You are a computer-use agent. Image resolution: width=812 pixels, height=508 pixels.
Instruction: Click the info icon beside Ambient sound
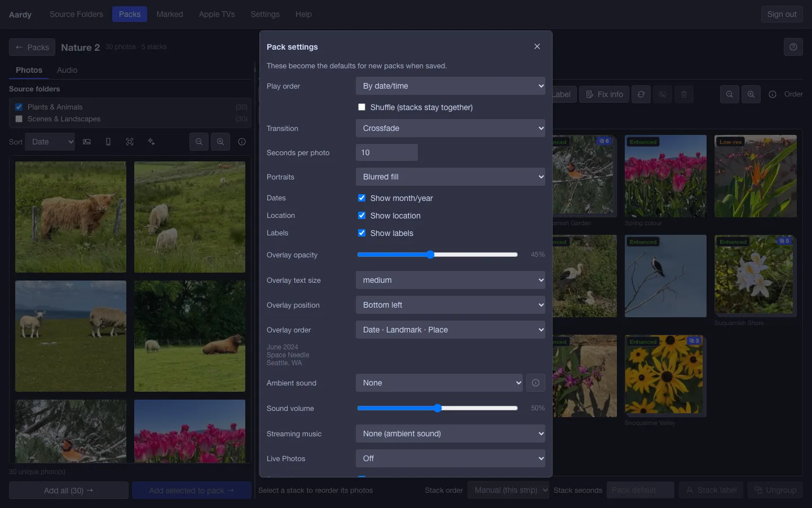pyautogui.click(x=536, y=383)
